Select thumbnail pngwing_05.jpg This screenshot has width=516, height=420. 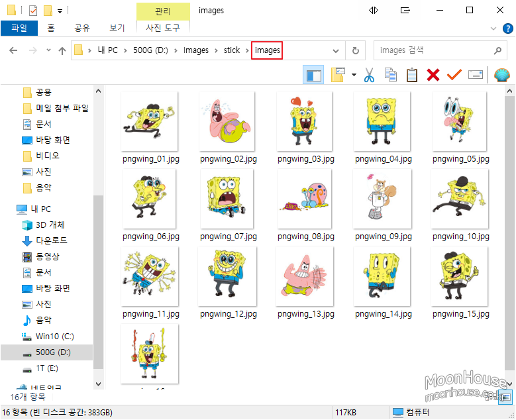[x=460, y=121]
